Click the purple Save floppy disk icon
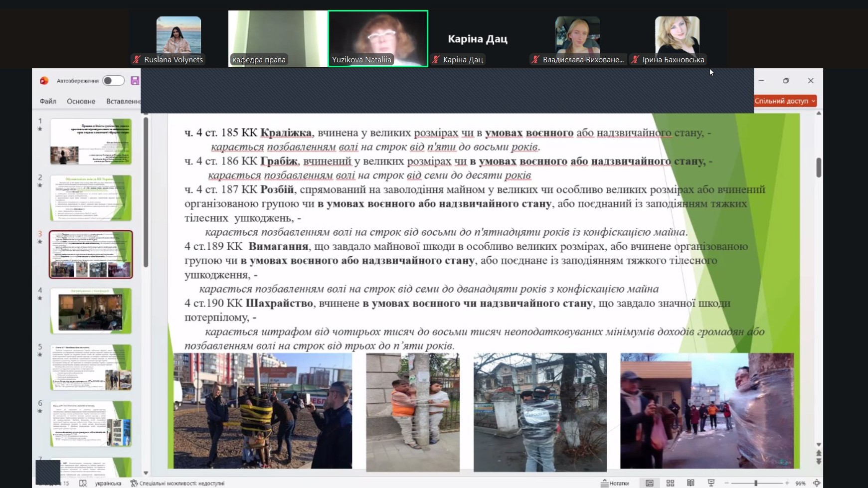 [x=135, y=81]
